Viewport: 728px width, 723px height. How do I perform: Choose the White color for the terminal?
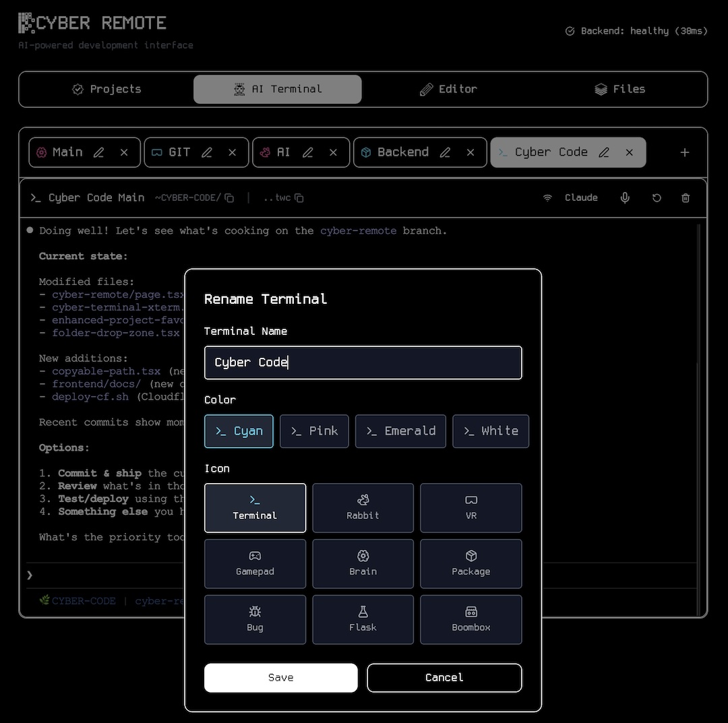tap(491, 431)
